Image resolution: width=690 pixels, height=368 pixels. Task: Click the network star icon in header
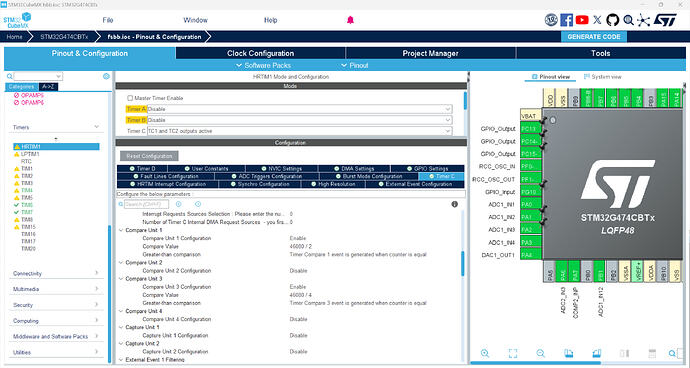tap(643, 20)
